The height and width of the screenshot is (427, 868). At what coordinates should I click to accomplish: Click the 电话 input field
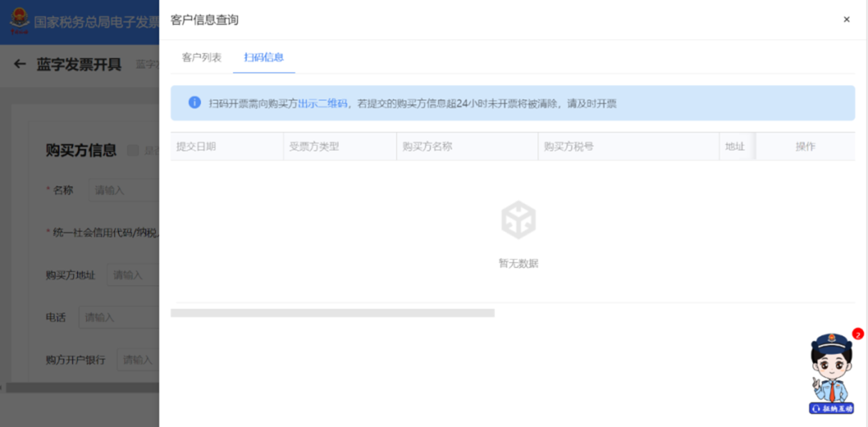point(119,318)
